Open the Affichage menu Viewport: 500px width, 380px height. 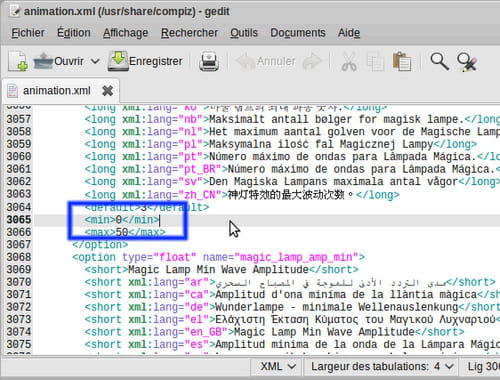click(x=126, y=33)
